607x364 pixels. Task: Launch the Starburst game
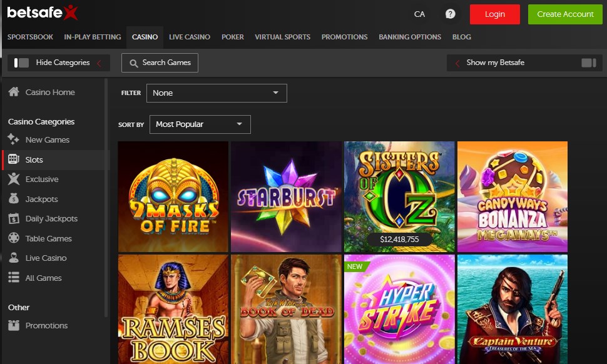point(286,196)
